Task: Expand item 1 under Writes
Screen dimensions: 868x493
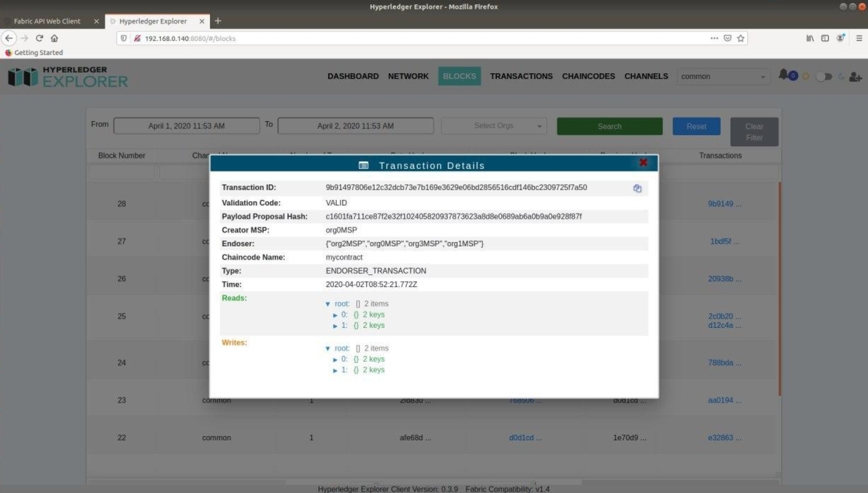Action: click(x=335, y=371)
